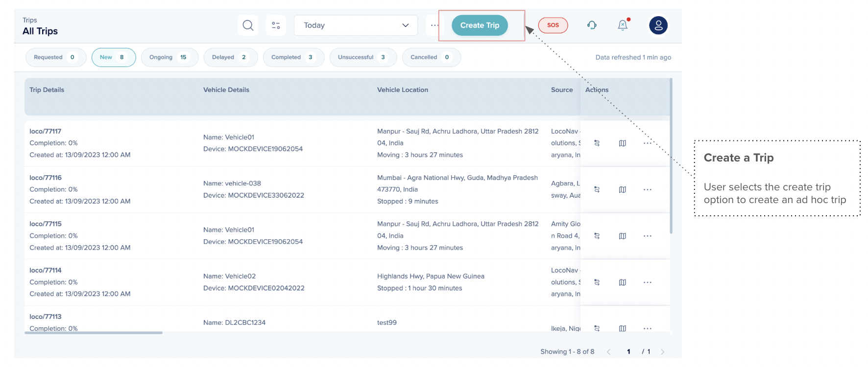Click the Create Trip button

pyautogui.click(x=480, y=25)
